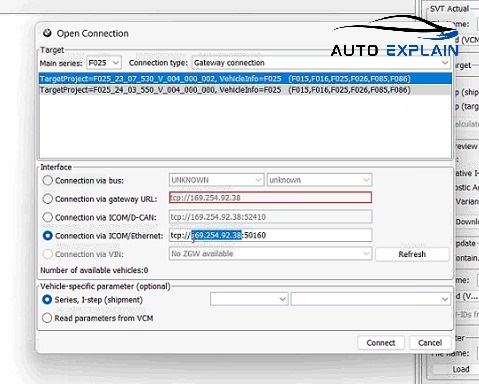This screenshot has width=479, height=384.
Task: Open the lowercase unknown bus dropdown
Action: (319, 180)
